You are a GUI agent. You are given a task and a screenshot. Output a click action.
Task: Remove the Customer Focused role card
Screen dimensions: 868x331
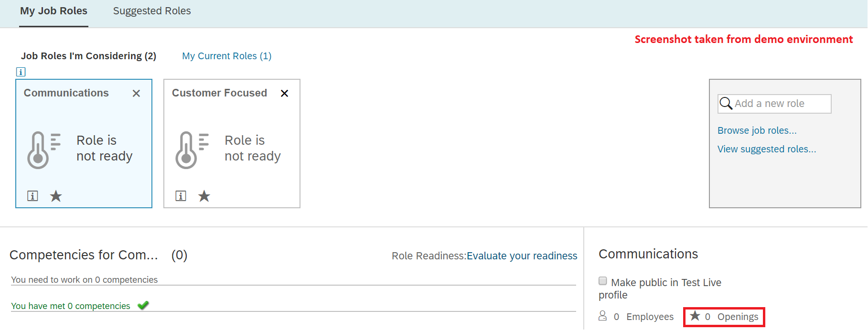(x=284, y=94)
